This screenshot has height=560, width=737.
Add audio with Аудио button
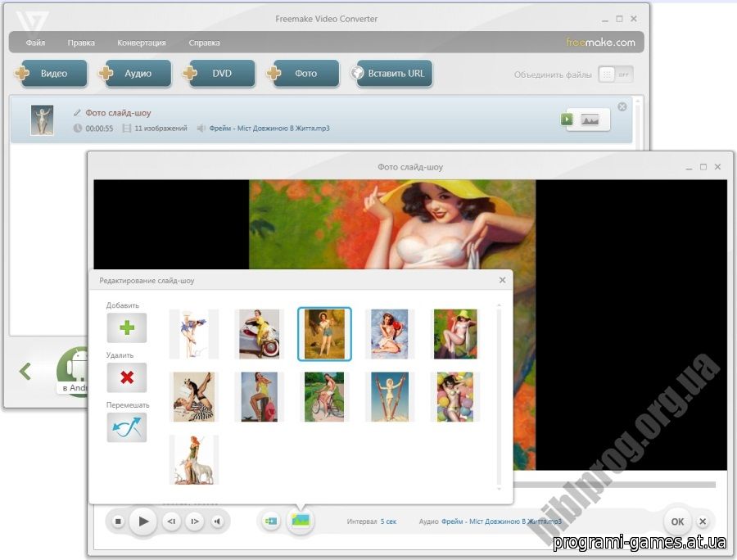135,74
